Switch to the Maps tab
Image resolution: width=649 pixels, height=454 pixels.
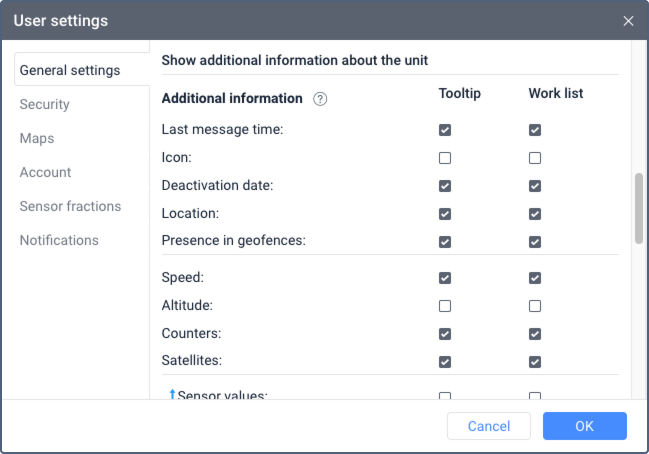click(37, 138)
